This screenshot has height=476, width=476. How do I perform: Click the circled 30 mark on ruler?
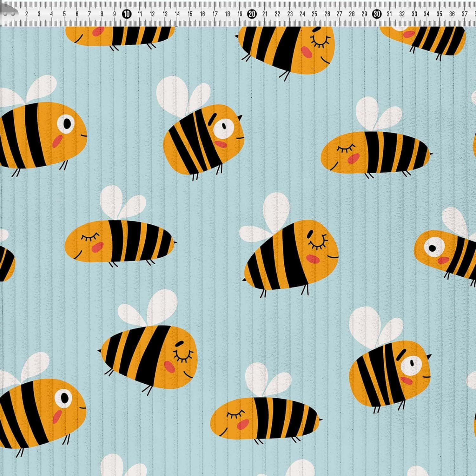(377, 14)
